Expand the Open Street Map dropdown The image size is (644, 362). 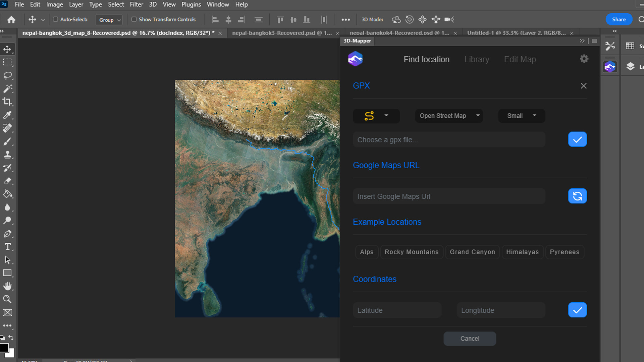coord(449,116)
